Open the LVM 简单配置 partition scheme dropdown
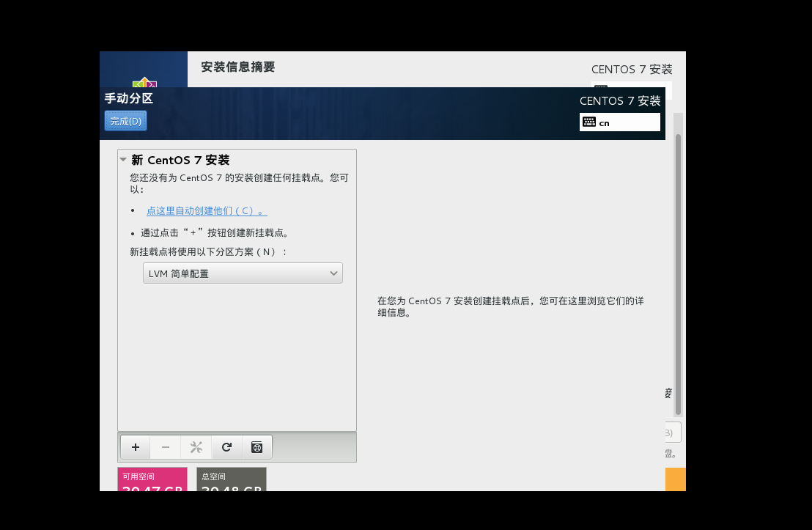The image size is (812, 530). [243, 273]
